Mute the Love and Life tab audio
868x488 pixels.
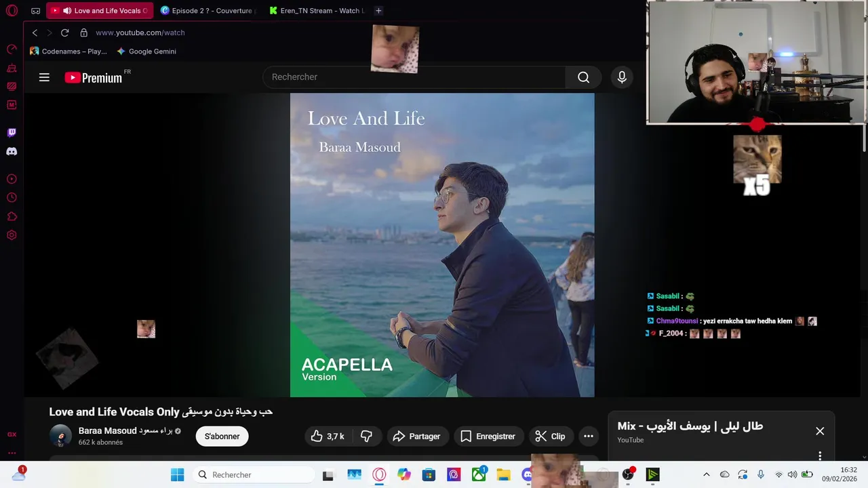[66, 11]
